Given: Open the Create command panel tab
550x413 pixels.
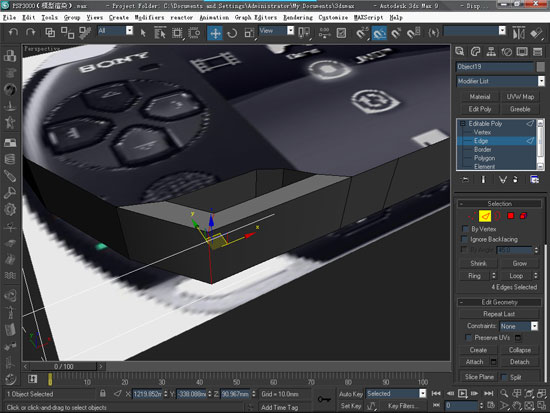Looking at the screenshot, I should [x=460, y=52].
